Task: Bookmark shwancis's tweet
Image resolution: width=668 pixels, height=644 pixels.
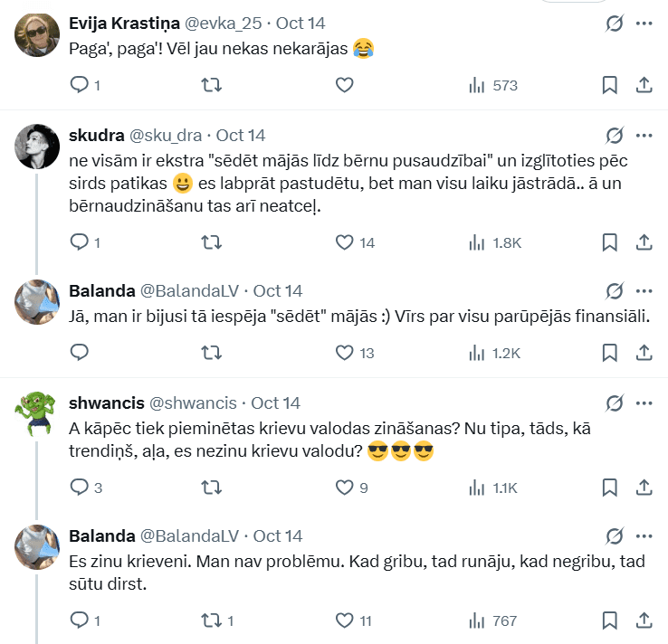Action: [610, 488]
